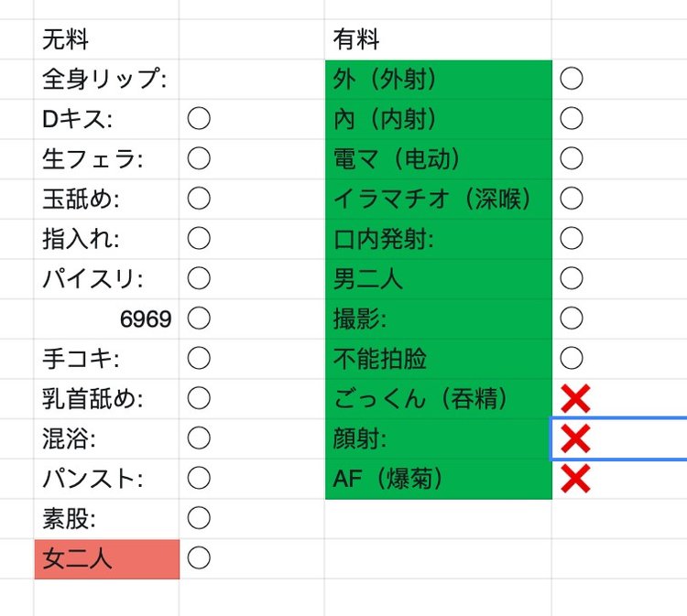The width and height of the screenshot is (687, 616).
Task: Click the circle next to 女二人
Action: [x=199, y=557]
